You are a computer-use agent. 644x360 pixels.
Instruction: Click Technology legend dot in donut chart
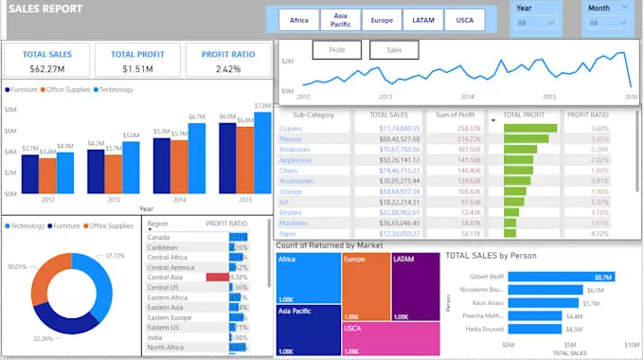pyautogui.click(x=8, y=226)
